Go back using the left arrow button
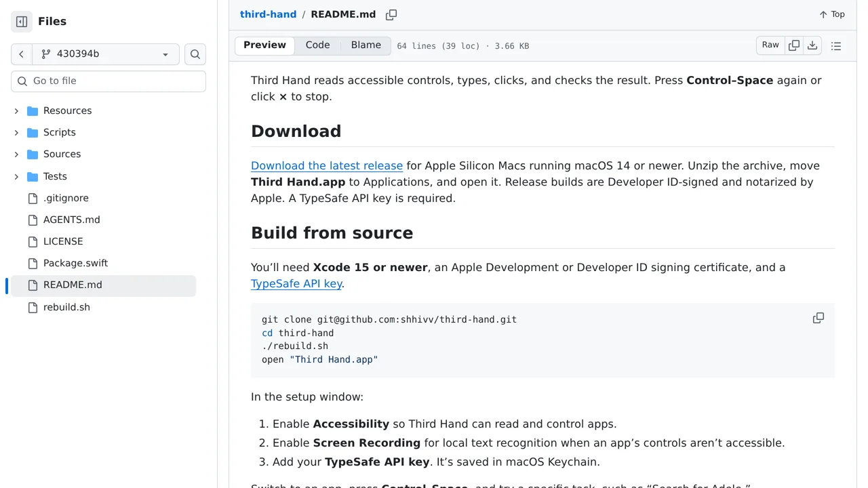 [22, 54]
